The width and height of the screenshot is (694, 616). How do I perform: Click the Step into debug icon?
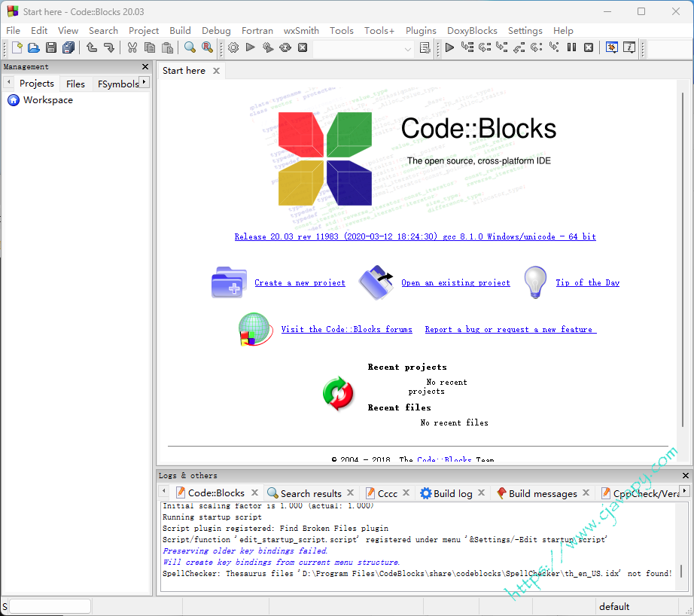pos(501,47)
